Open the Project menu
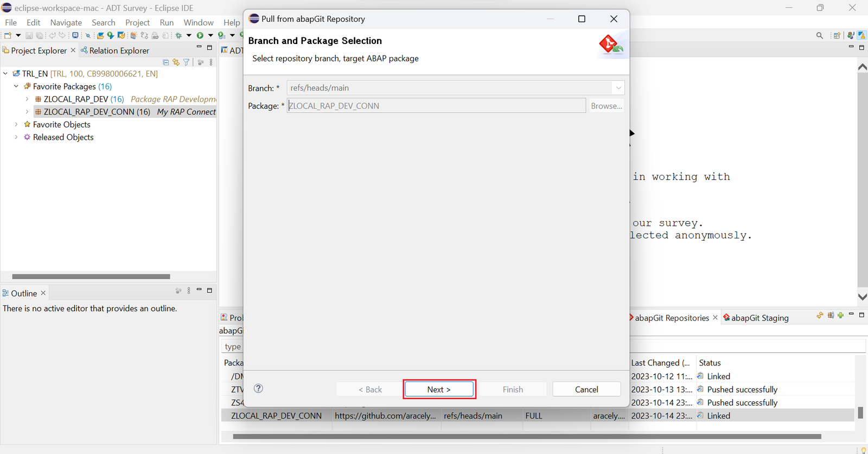The width and height of the screenshot is (868, 454). (137, 22)
